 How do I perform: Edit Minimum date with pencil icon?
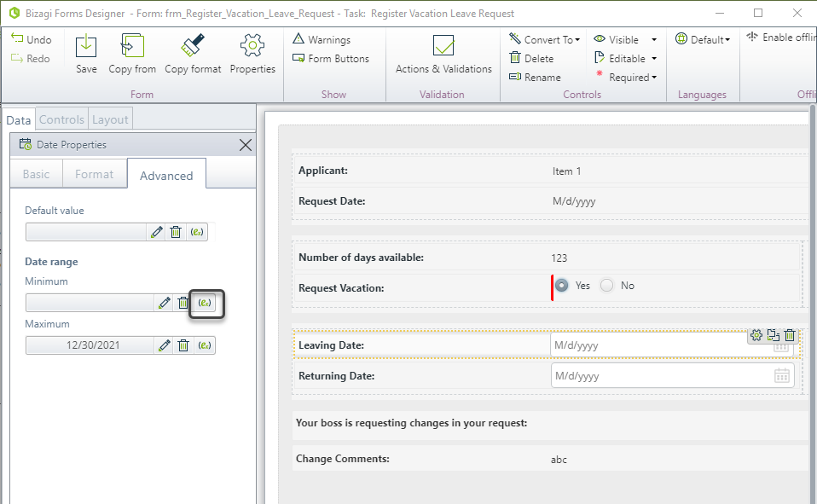164,303
